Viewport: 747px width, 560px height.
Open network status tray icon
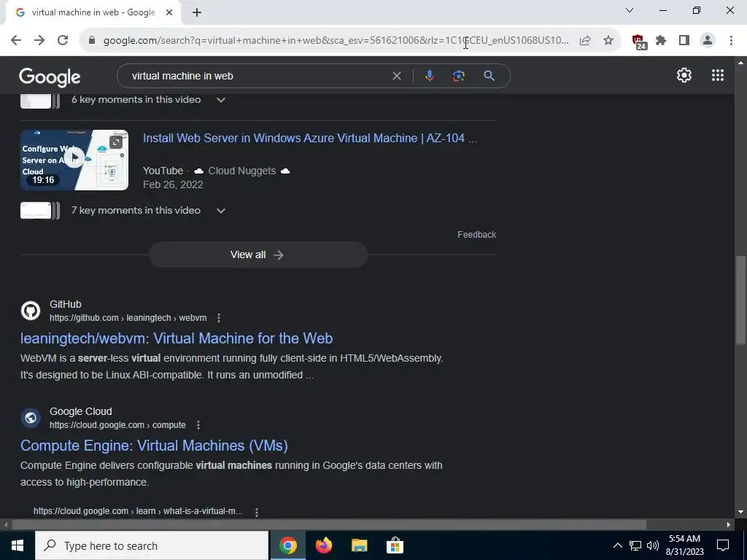(x=635, y=545)
